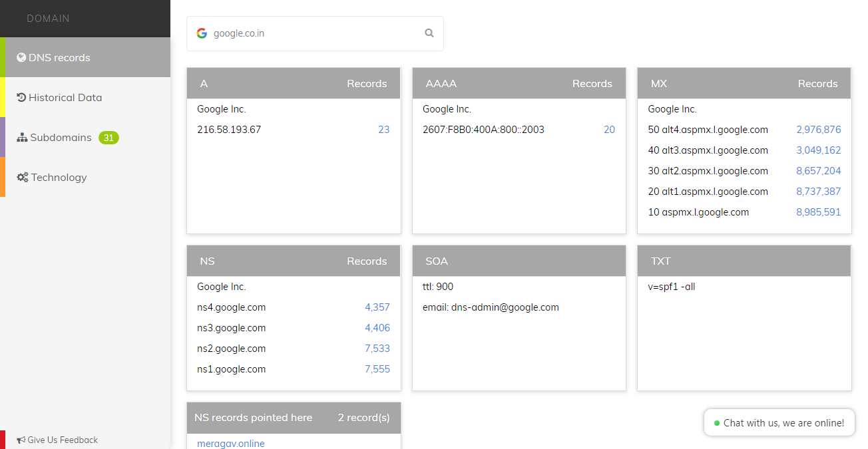Click the megaphone icon near Give Us Feedback
Screen dimensions: 868x449
pos(21,440)
